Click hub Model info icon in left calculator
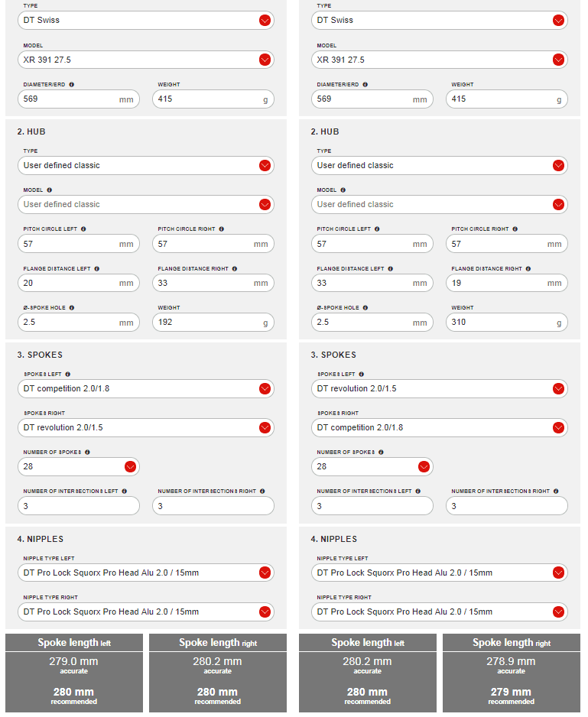 tap(49, 190)
